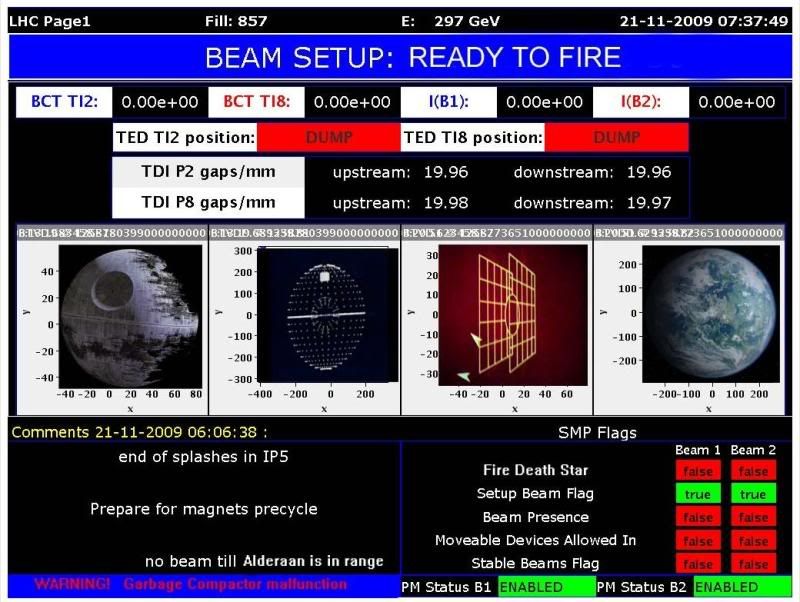Click Stable Beams Flag Beam 2 false flag
This screenshot has height=602, width=800.
[754, 563]
